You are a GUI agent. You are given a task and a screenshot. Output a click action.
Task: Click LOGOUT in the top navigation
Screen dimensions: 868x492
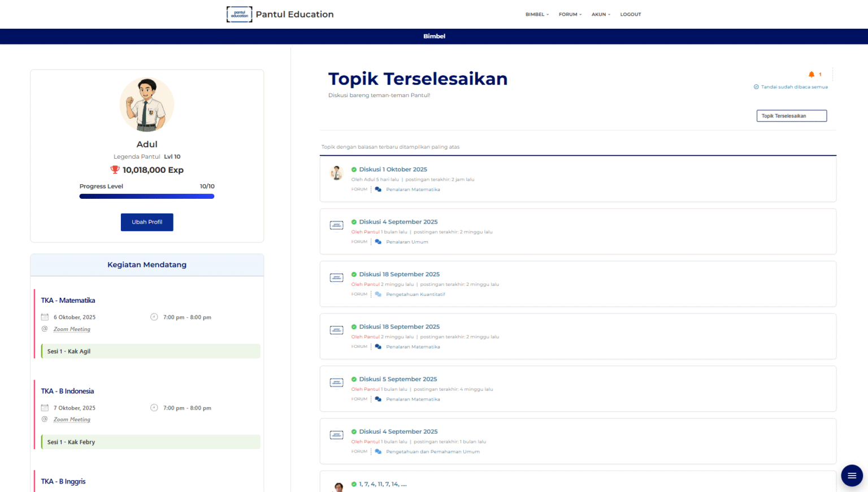pos(630,15)
